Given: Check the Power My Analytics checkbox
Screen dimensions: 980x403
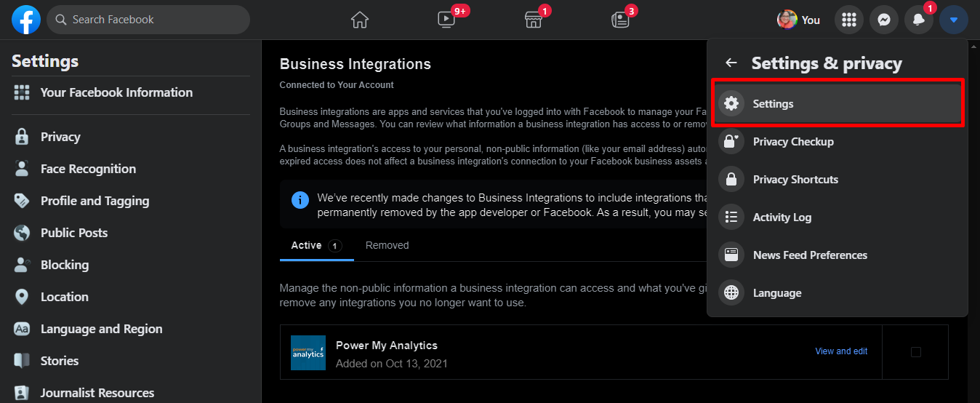Looking at the screenshot, I should click(x=915, y=352).
